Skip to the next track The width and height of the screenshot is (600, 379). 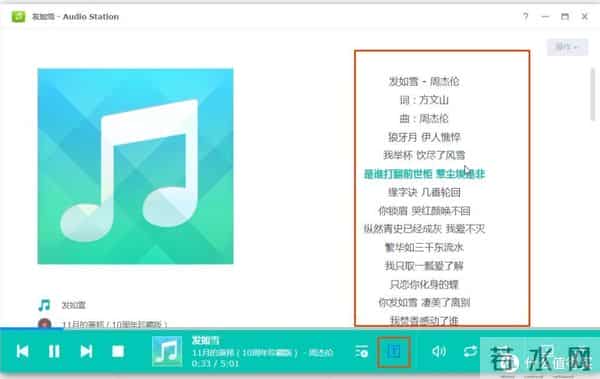pyautogui.click(x=86, y=351)
